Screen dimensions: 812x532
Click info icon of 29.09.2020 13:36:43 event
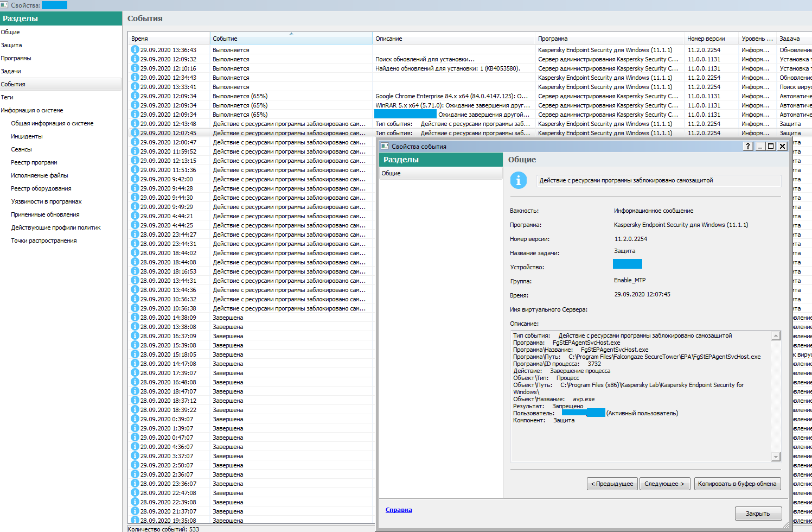pos(135,49)
